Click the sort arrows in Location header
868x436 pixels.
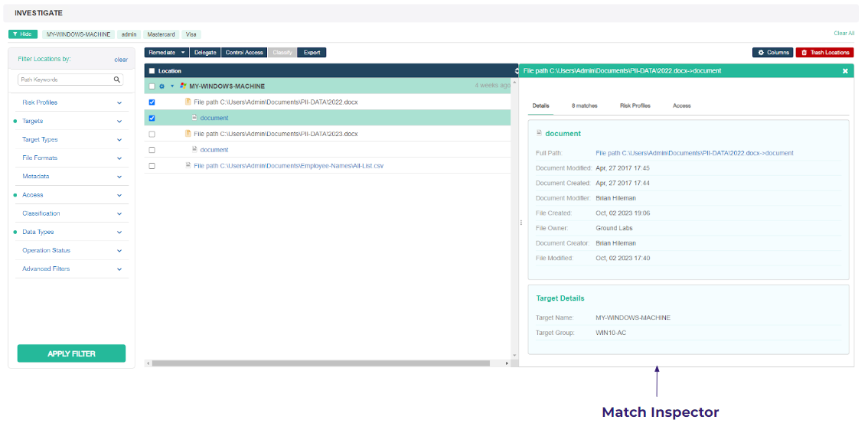click(x=516, y=71)
